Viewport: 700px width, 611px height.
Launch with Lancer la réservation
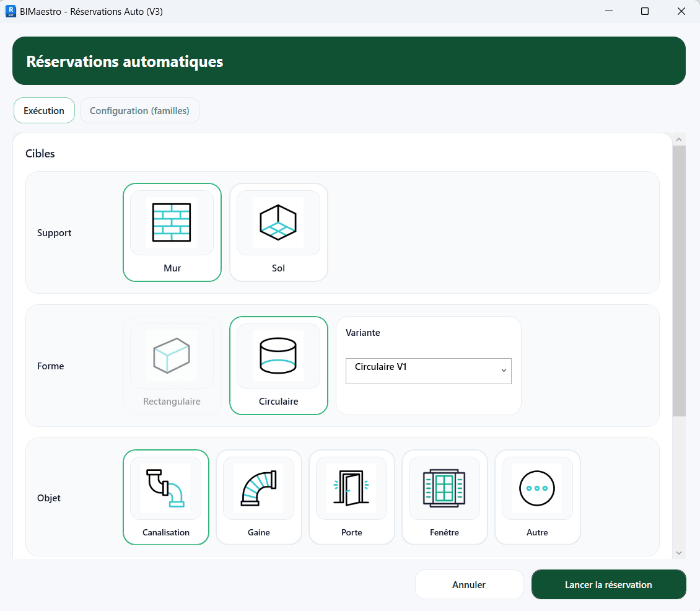(x=608, y=584)
